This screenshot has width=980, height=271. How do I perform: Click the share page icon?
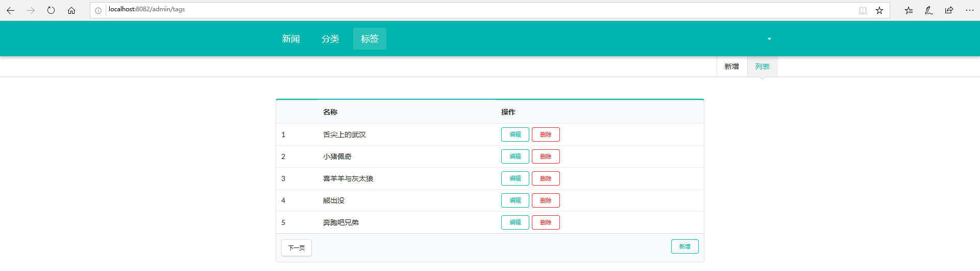[x=949, y=10]
